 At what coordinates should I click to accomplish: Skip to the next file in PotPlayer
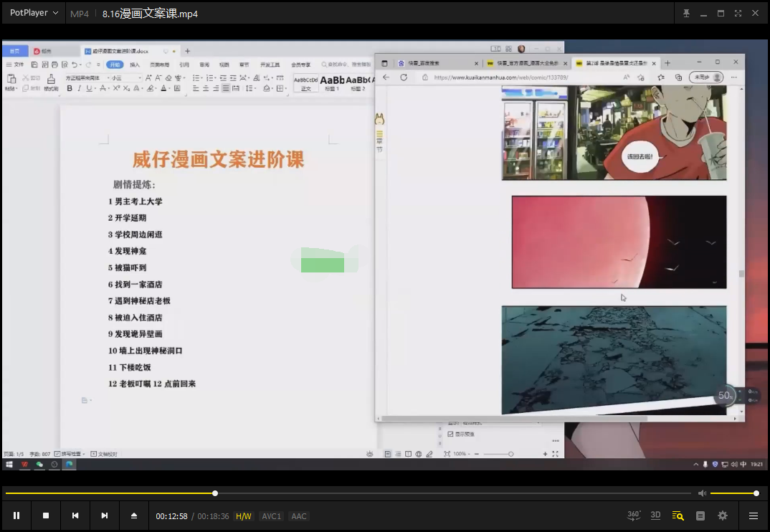pyautogui.click(x=104, y=516)
